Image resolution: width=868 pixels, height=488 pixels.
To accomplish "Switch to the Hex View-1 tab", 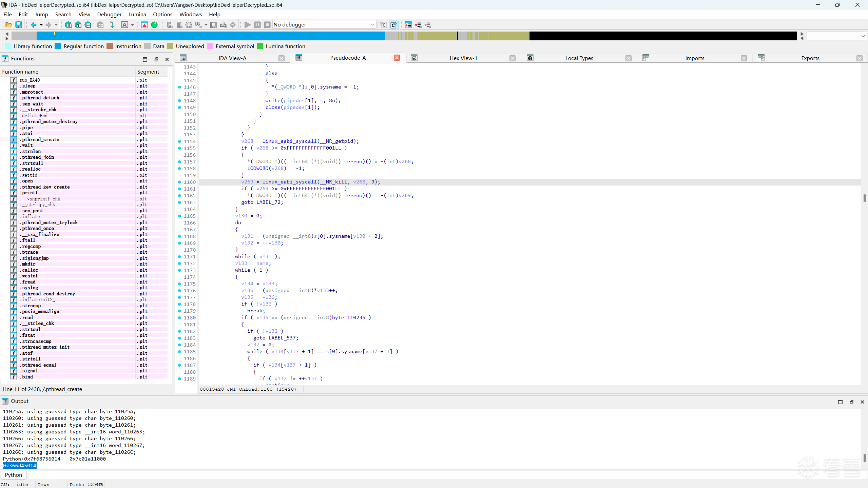I will click(463, 58).
